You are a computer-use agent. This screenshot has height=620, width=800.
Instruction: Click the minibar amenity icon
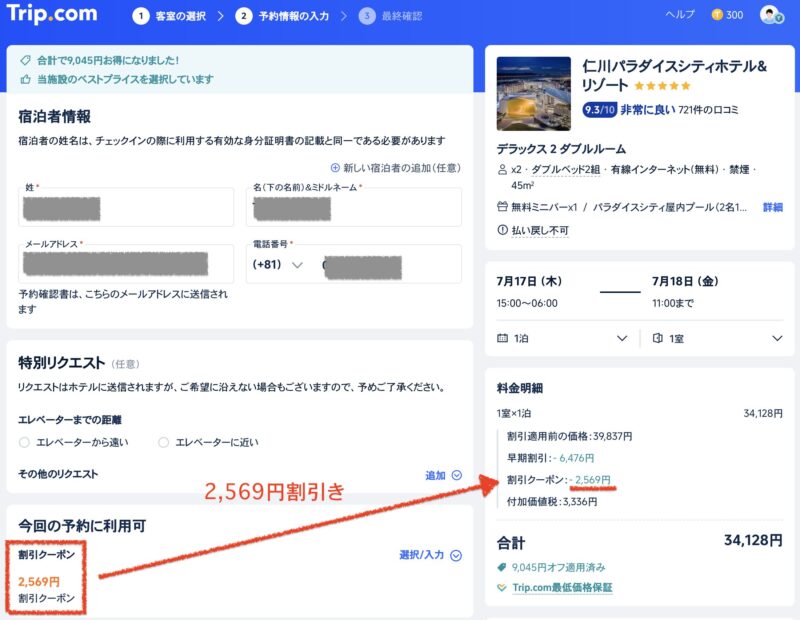pos(502,207)
